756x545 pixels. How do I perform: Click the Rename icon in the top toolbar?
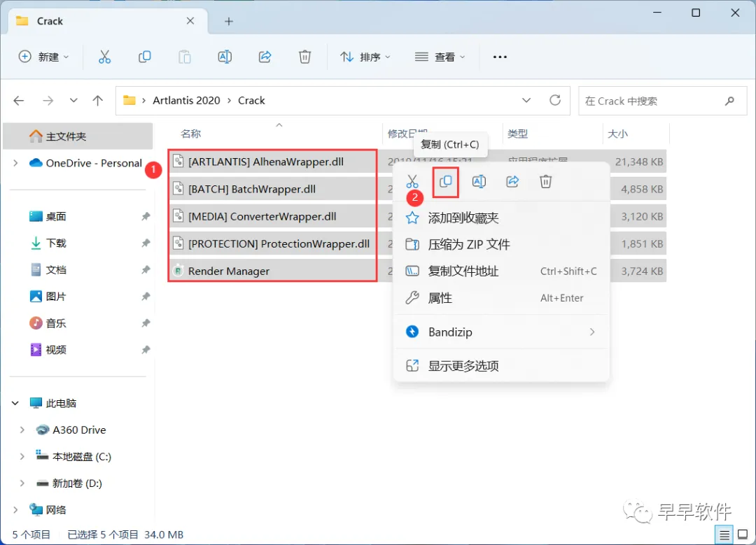tap(225, 57)
